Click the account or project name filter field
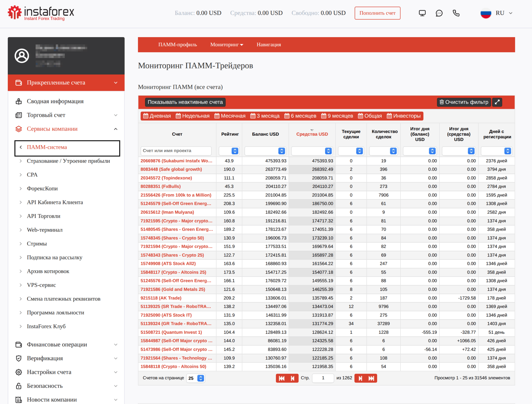 coord(176,151)
